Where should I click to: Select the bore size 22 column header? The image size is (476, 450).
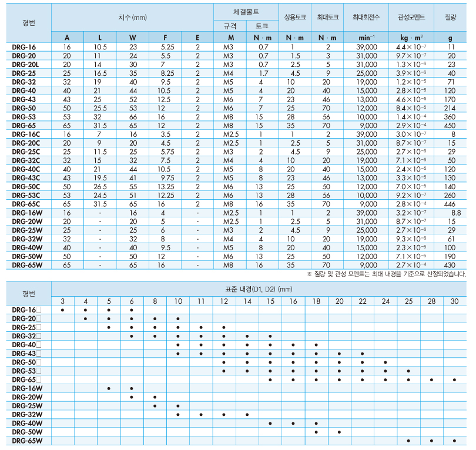[x=363, y=301]
